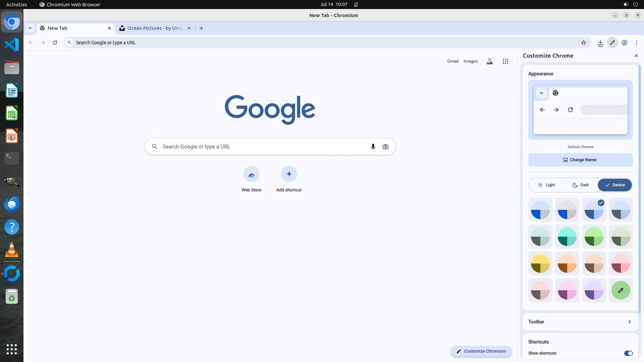Switch to the Ocean Pictures tab

154,28
